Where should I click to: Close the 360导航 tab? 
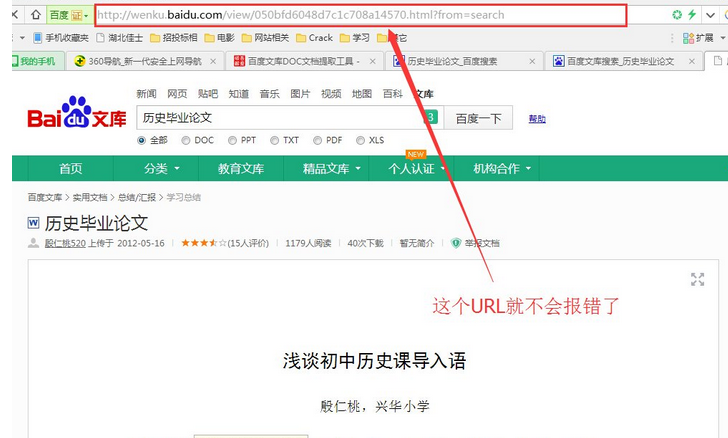[x=213, y=61]
